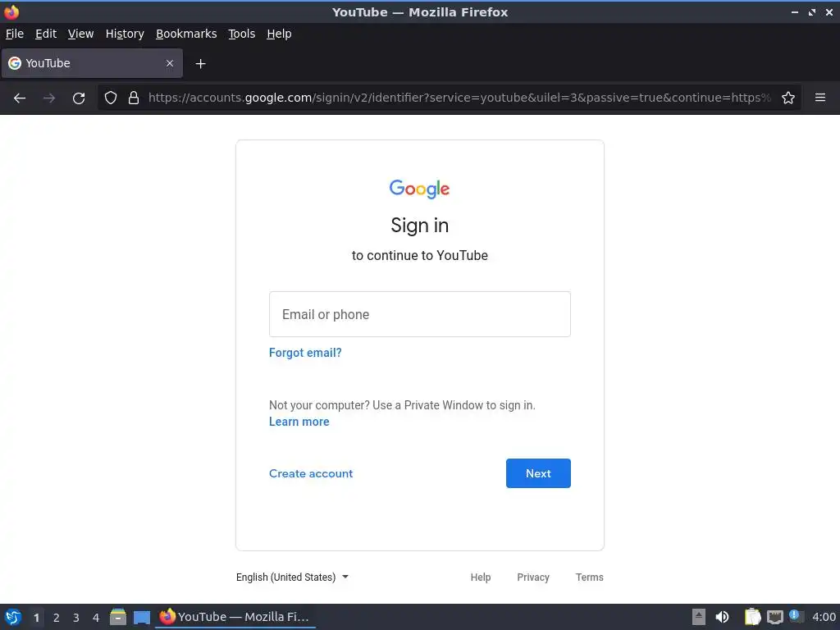Switch to workspace 4
840x630 pixels.
(x=96, y=618)
